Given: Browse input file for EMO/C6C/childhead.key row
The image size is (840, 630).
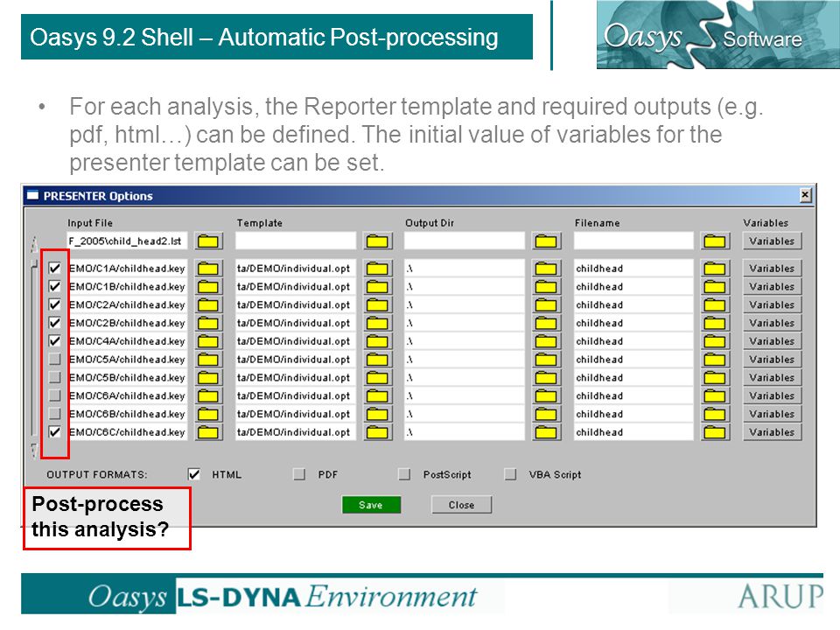Looking at the screenshot, I should [208, 432].
